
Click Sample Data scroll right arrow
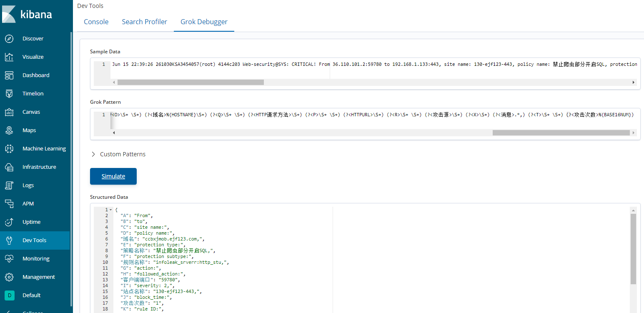click(x=634, y=83)
